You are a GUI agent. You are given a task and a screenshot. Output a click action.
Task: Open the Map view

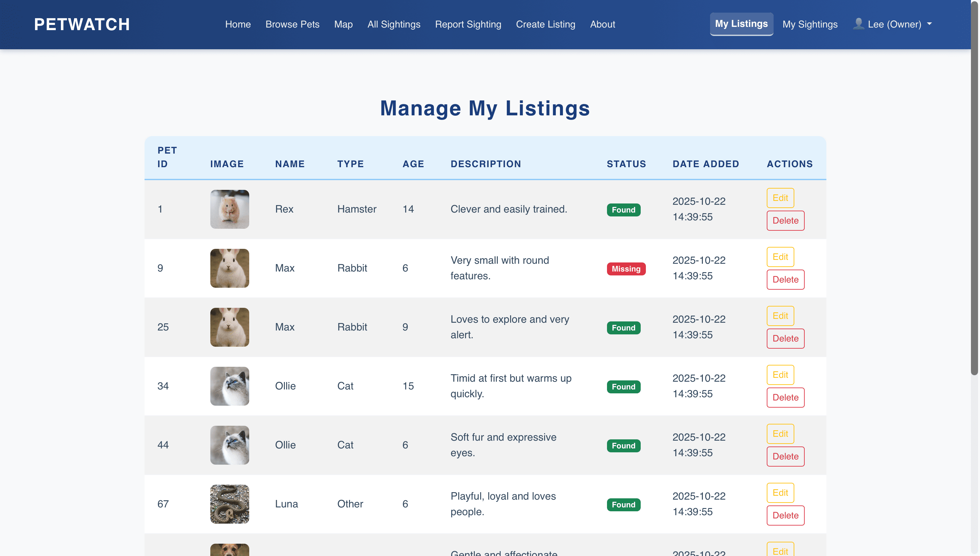coord(343,24)
